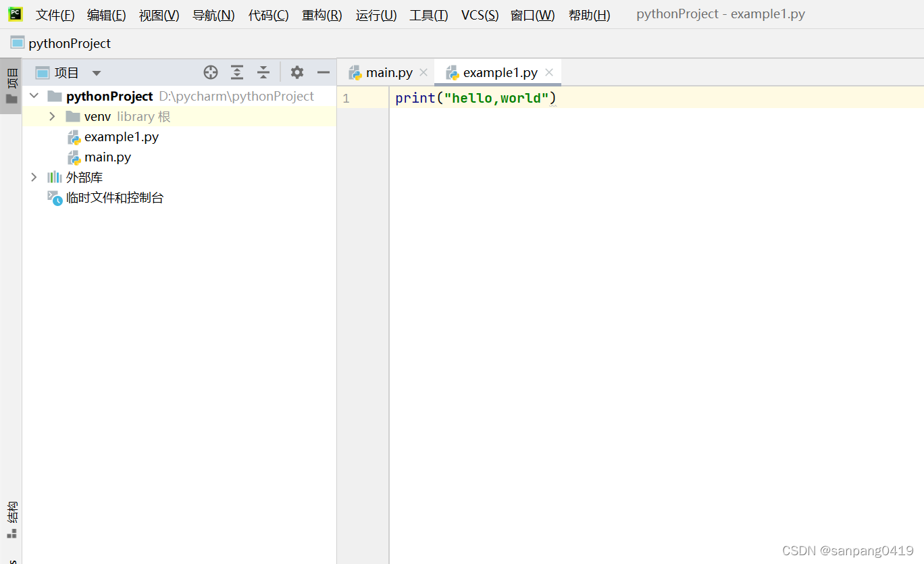Click the expand all icon in project panel
The width and height of the screenshot is (924, 564).
point(237,72)
